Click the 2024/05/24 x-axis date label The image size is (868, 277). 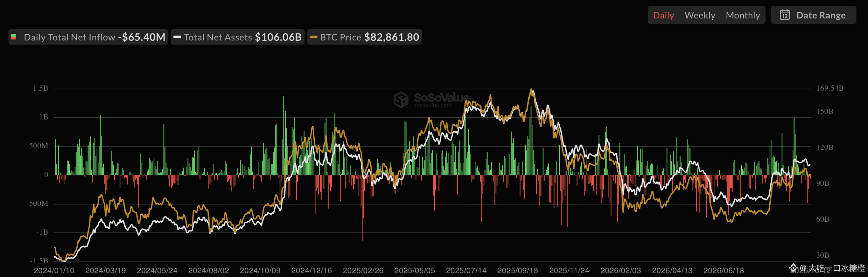pos(157,271)
